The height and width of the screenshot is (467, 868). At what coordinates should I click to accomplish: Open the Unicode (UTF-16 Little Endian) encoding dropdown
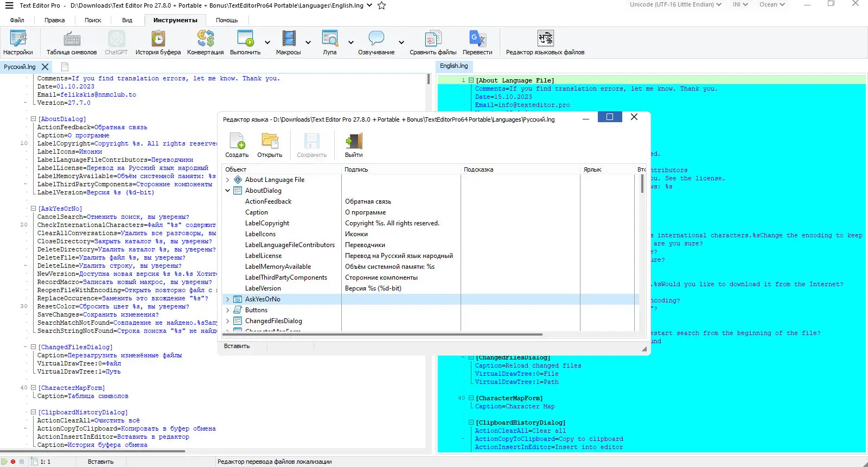pos(676,4)
